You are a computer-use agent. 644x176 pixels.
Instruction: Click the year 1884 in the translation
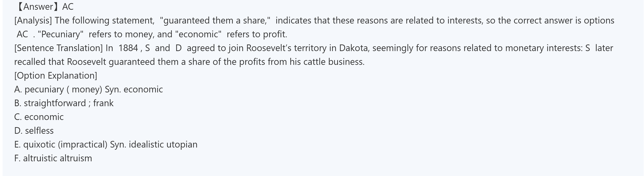(128, 48)
